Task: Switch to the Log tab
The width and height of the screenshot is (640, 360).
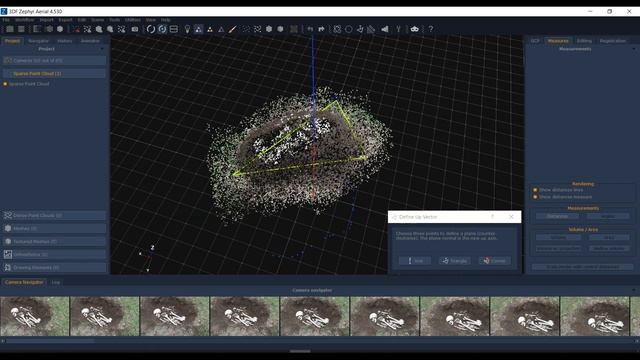Action: coord(56,282)
